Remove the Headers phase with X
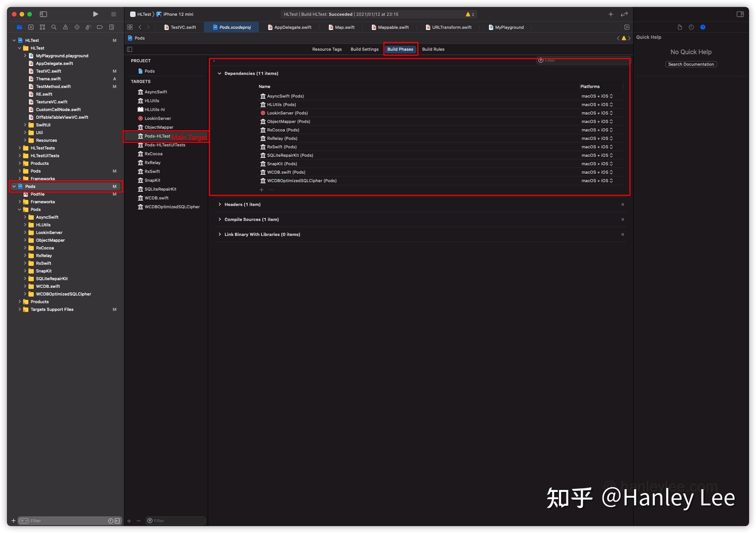Image resolution: width=756 pixels, height=533 pixels. [623, 204]
